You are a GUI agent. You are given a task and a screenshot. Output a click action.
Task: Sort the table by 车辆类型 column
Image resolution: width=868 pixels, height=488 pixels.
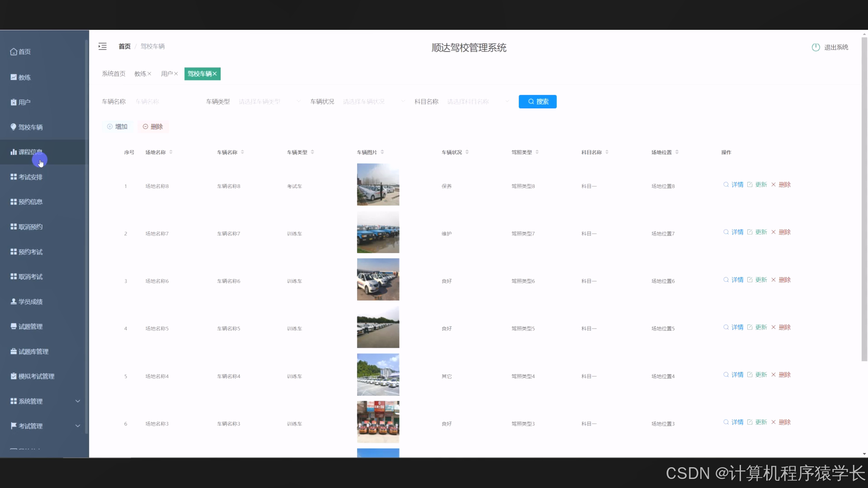pyautogui.click(x=312, y=152)
